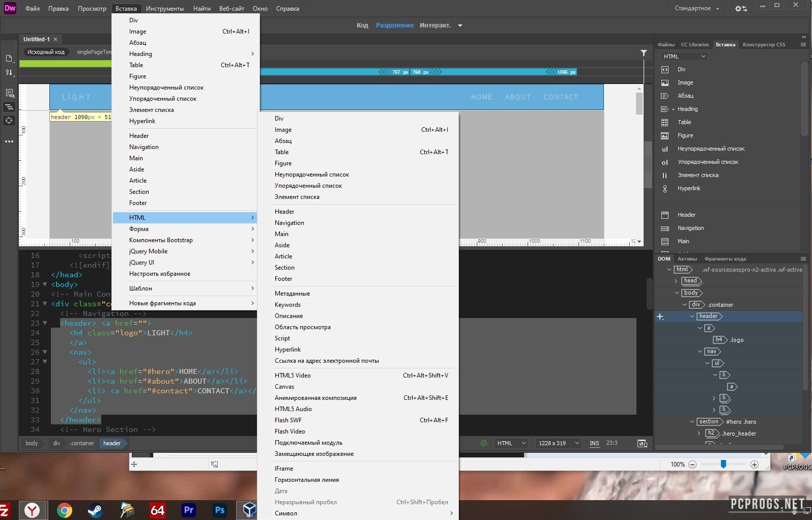Click the filter funnel icon above ruler
Viewport: 812px width, 520px height.
click(644, 53)
